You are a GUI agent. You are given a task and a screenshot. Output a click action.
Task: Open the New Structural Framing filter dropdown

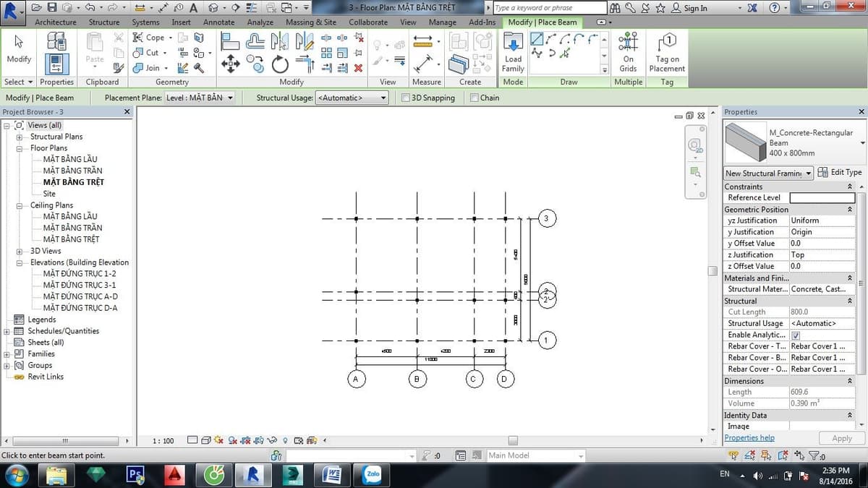[x=769, y=173]
